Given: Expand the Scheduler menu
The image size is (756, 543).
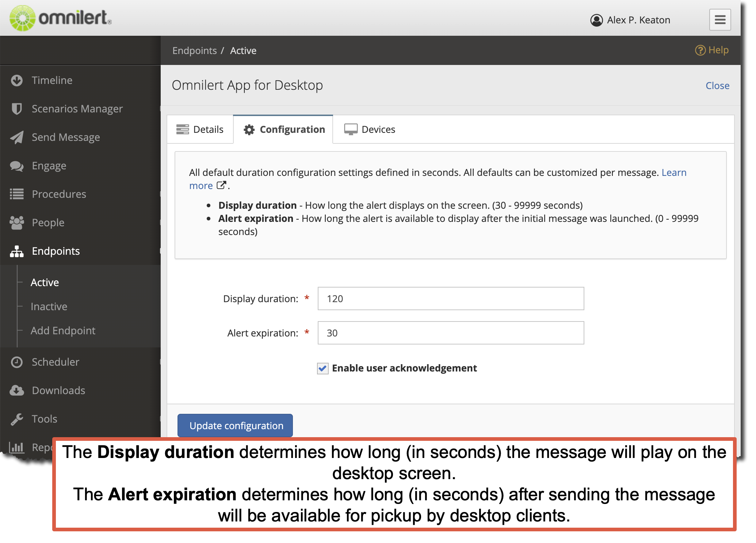Looking at the screenshot, I should [80, 362].
